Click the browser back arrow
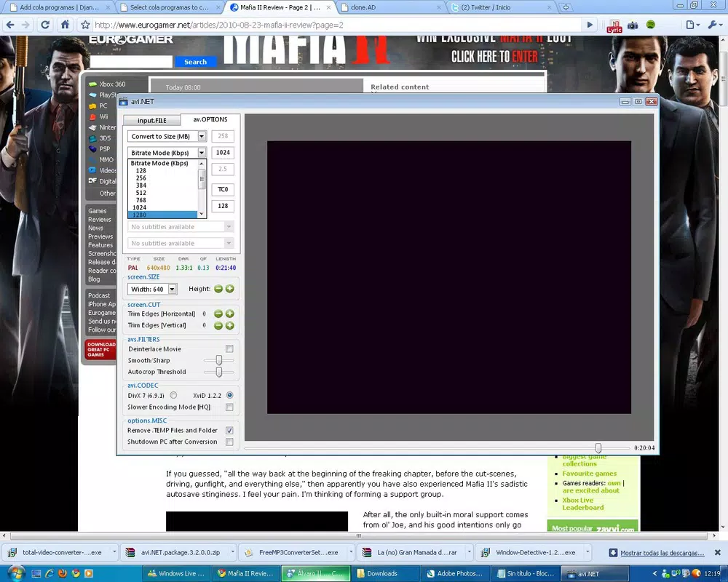The image size is (728, 582). [x=10, y=25]
